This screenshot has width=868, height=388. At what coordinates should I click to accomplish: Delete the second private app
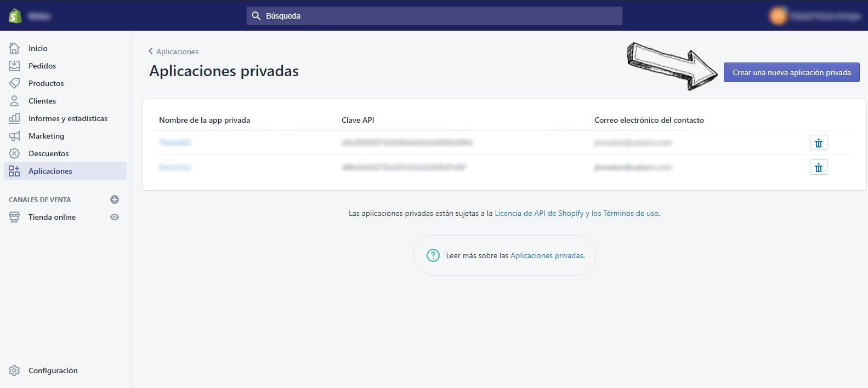coord(818,167)
